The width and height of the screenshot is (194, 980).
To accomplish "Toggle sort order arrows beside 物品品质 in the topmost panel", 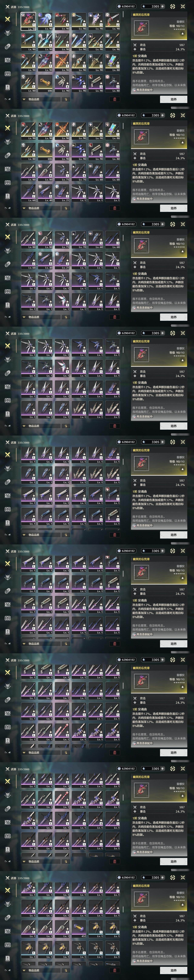I will point(66,99).
